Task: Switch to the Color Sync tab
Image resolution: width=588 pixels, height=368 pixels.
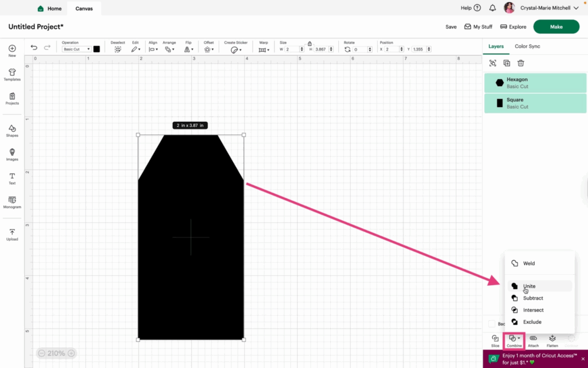Action: [527, 47]
